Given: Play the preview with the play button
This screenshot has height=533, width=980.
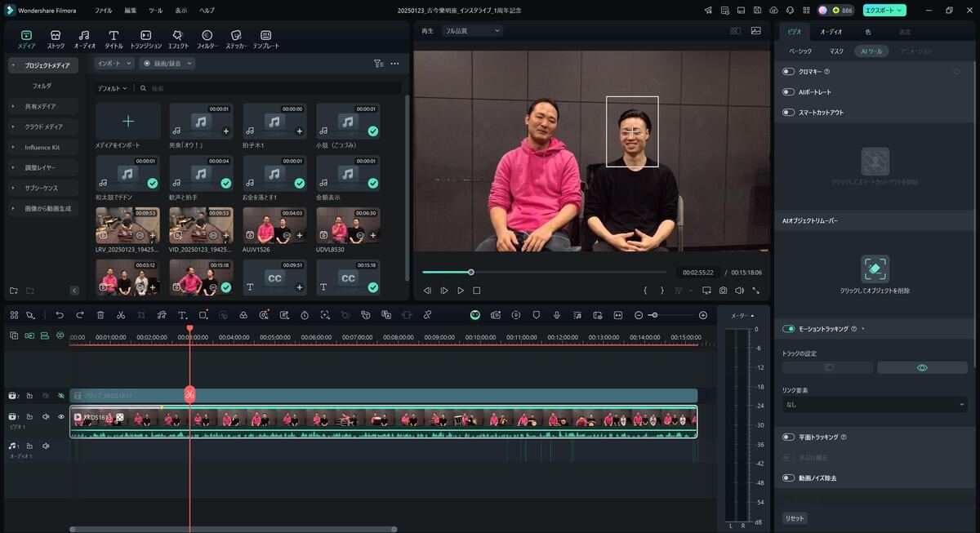Looking at the screenshot, I should [x=461, y=291].
